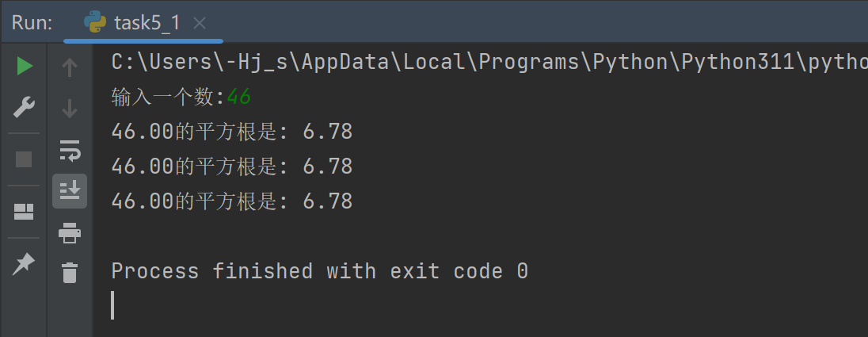This screenshot has height=337, width=868.
Task: Click the Python logo on the tab
Action: [96, 23]
